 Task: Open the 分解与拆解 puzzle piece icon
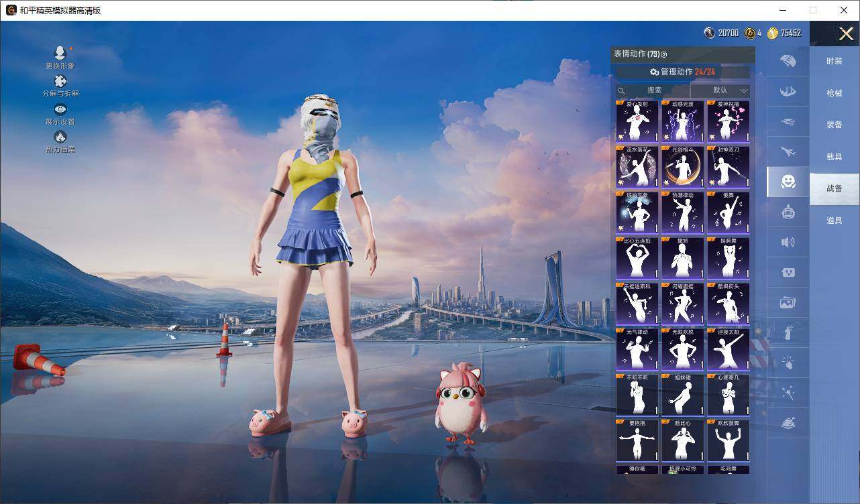pyautogui.click(x=60, y=81)
